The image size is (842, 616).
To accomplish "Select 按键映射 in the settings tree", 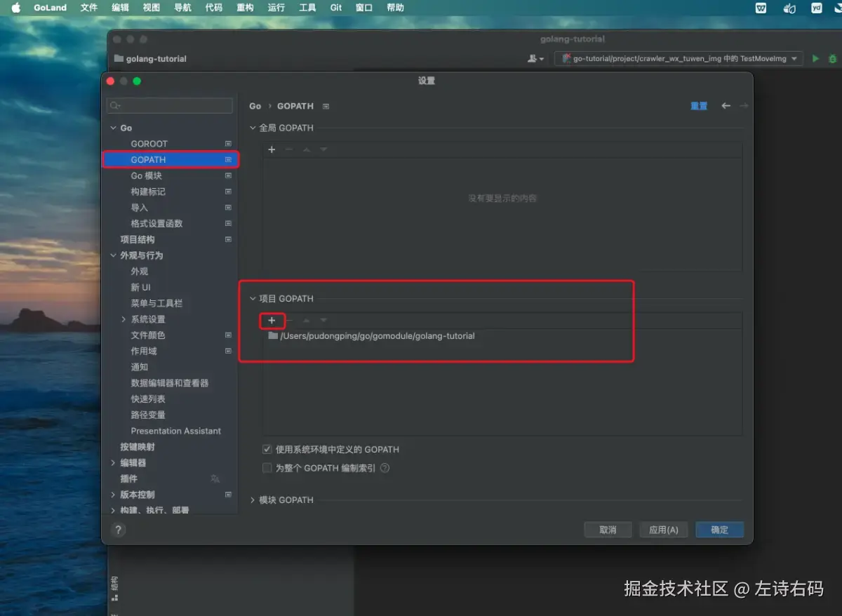I will [138, 447].
